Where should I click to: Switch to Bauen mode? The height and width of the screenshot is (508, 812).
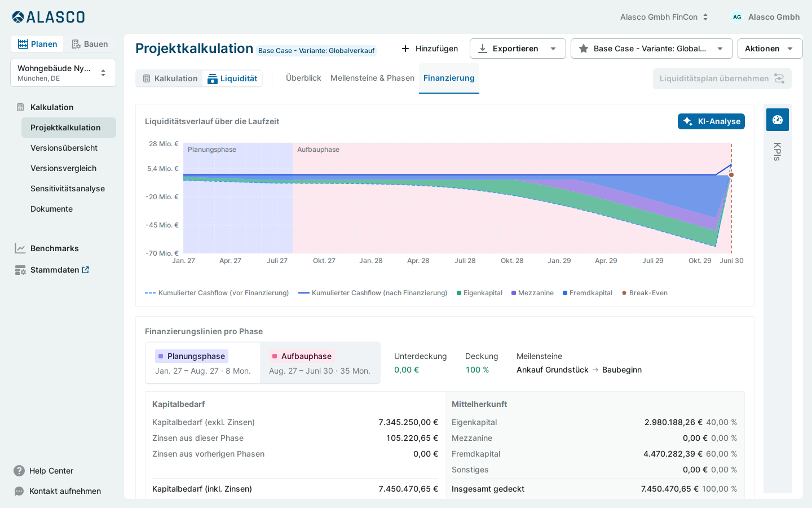(90, 44)
